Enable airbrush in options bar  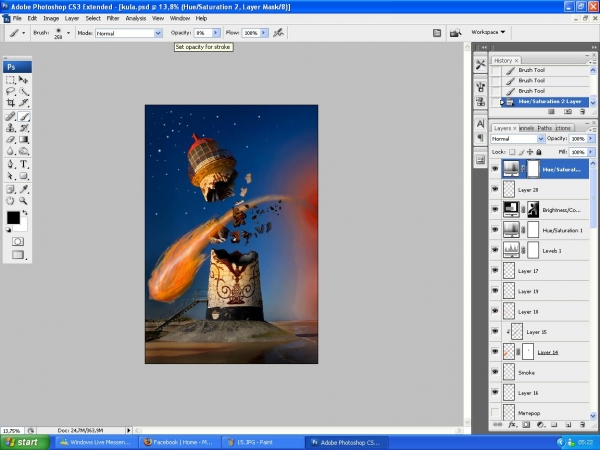coord(278,33)
